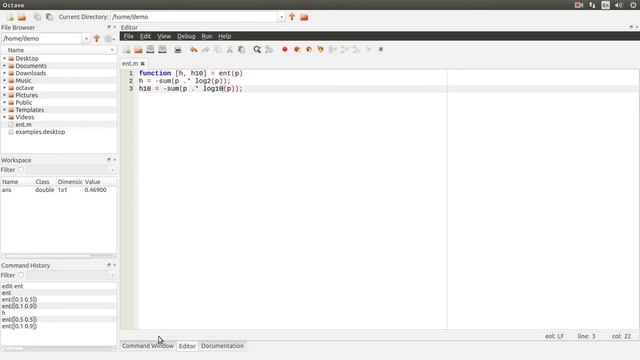Open the editor Edit menu
This screenshot has height=360, width=640.
[x=145, y=36]
